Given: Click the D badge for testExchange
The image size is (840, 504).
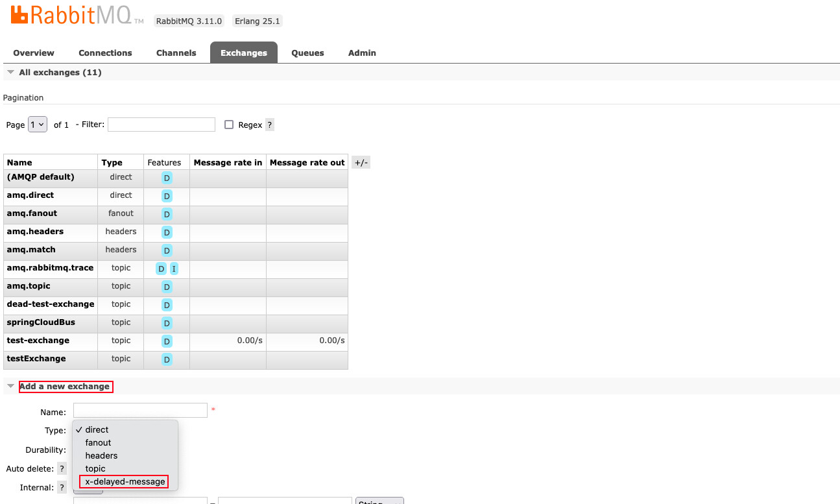Looking at the screenshot, I should coord(167,359).
